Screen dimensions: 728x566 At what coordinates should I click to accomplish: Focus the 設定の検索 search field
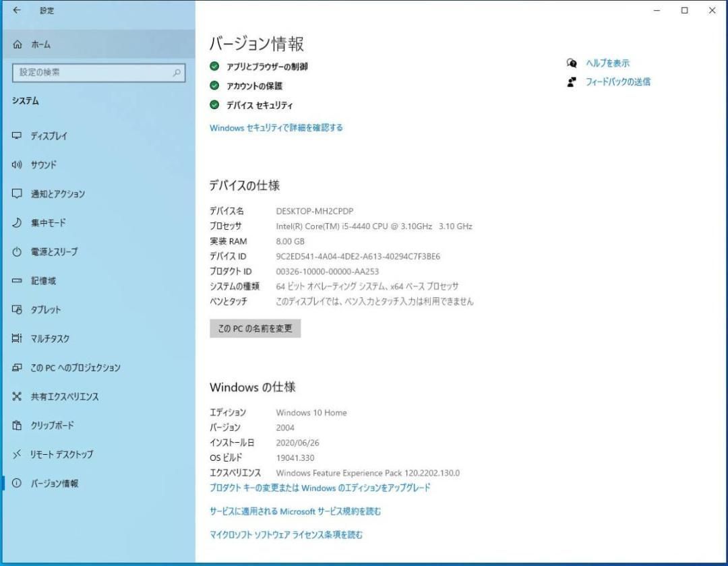(98, 72)
